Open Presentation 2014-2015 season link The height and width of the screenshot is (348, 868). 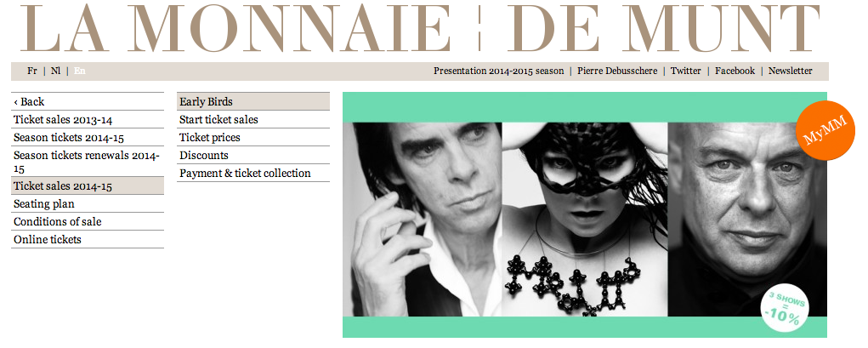coord(499,71)
